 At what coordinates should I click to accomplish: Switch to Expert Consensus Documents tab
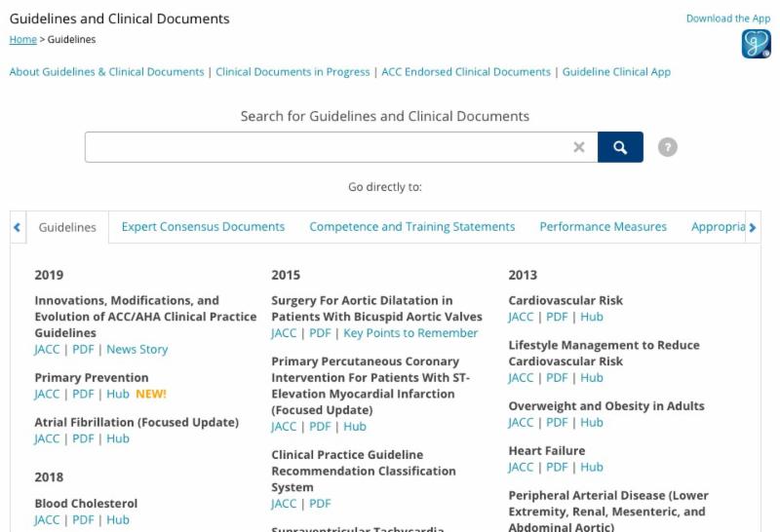pyautogui.click(x=203, y=227)
